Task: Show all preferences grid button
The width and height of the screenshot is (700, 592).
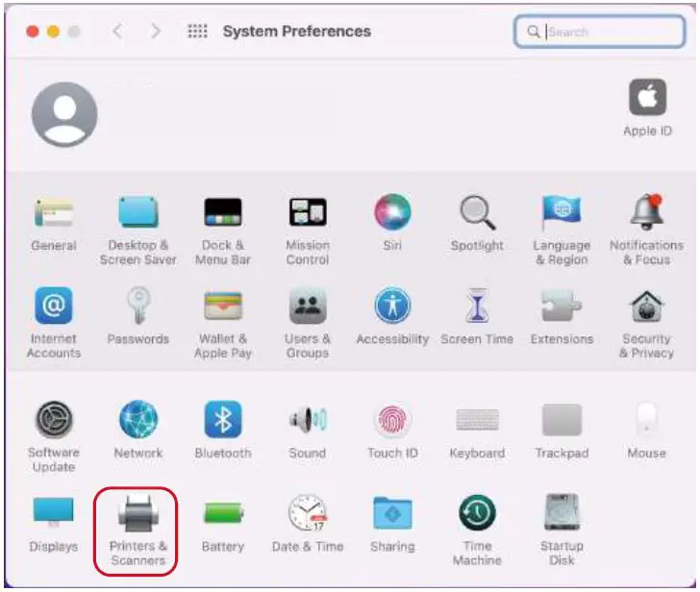Action: tap(197, 31)
